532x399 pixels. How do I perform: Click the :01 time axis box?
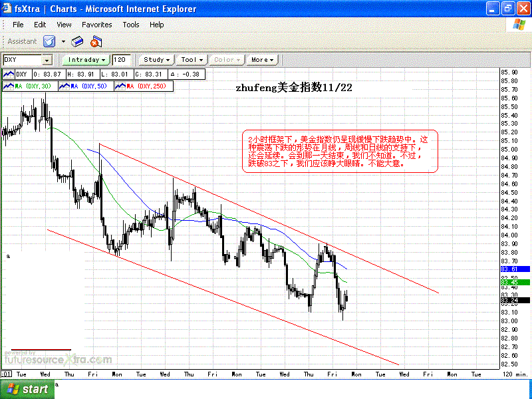coord(7,374)
